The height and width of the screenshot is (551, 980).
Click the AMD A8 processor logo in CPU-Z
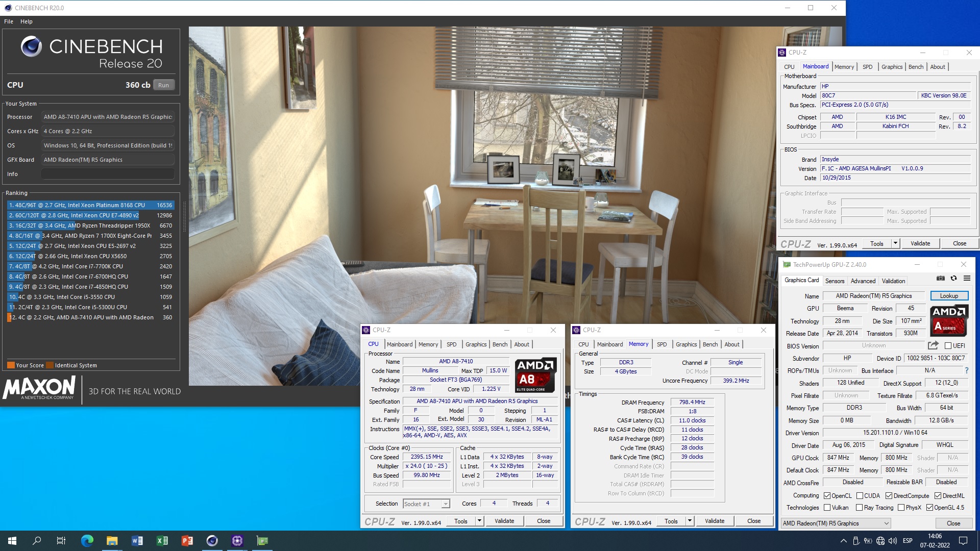tap(535, 375)
